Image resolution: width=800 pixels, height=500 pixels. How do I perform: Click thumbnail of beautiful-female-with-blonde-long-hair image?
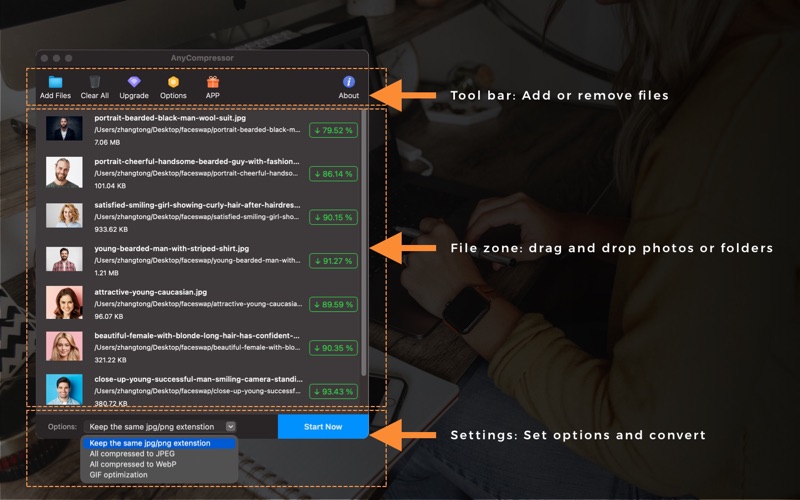[64, 346]
